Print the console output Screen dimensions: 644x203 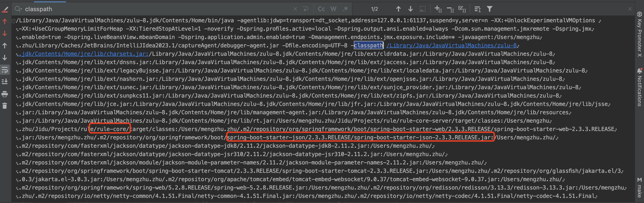5,94
